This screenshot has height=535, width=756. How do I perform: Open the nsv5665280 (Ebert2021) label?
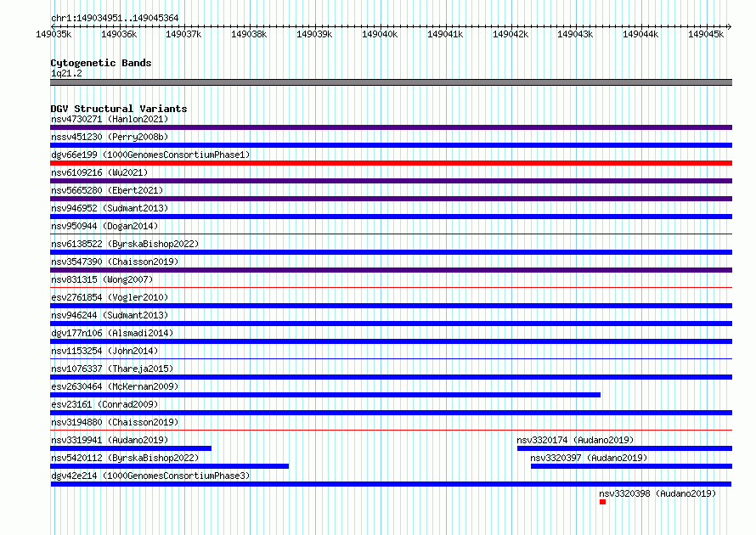point(107,190)
